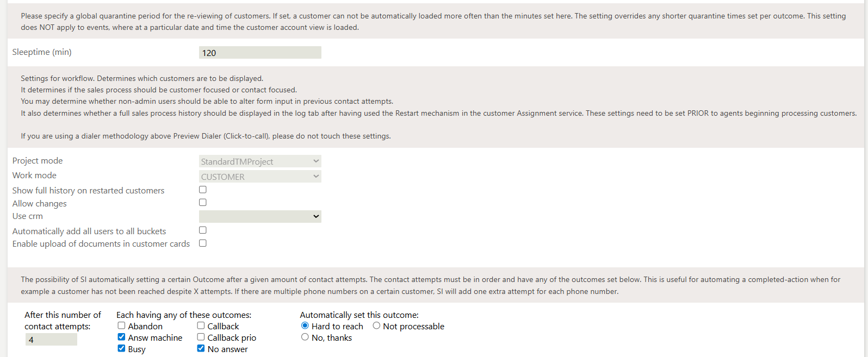This screenshot has height=357, width=868.
Task: Choose the No, thanks outcome radio
Action: tap(305, 337)
